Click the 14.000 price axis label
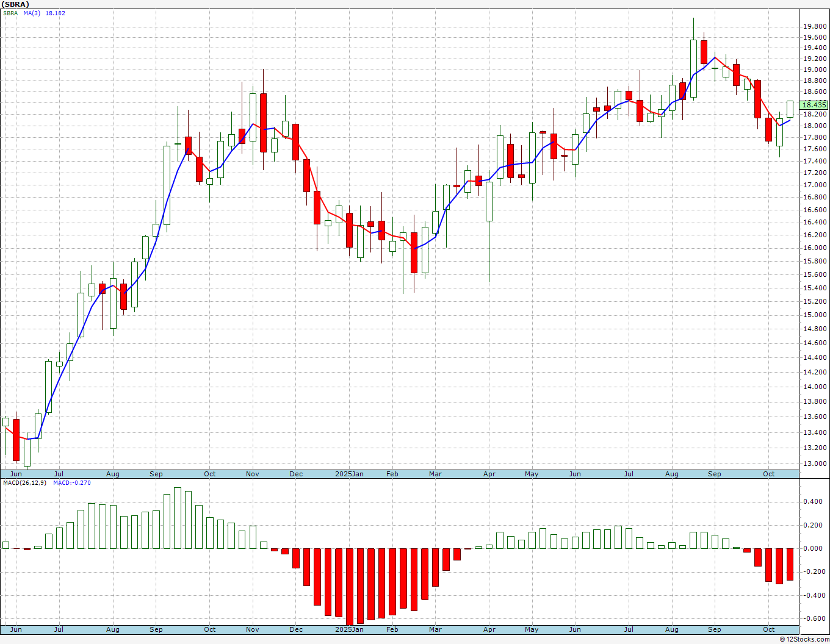 816,387
